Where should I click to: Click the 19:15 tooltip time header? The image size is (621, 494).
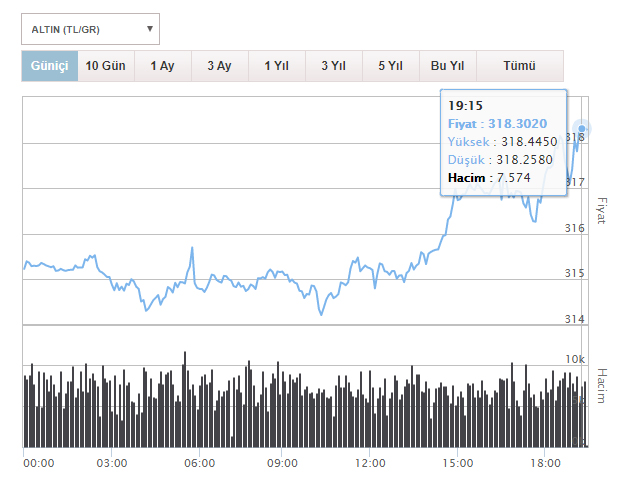click(465, 106)
